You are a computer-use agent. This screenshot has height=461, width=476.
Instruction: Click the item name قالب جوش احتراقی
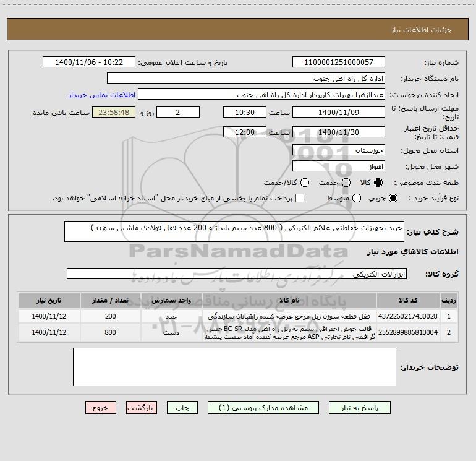[289, 333]
